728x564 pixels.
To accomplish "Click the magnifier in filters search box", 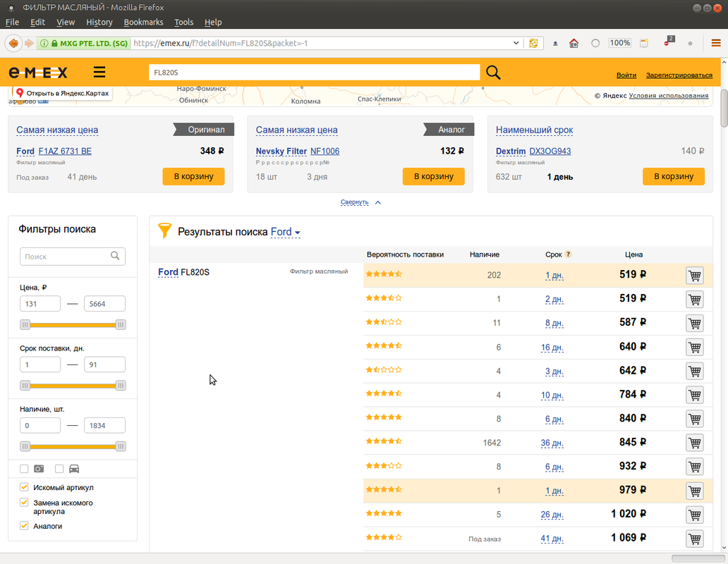I will pos(115,256).
